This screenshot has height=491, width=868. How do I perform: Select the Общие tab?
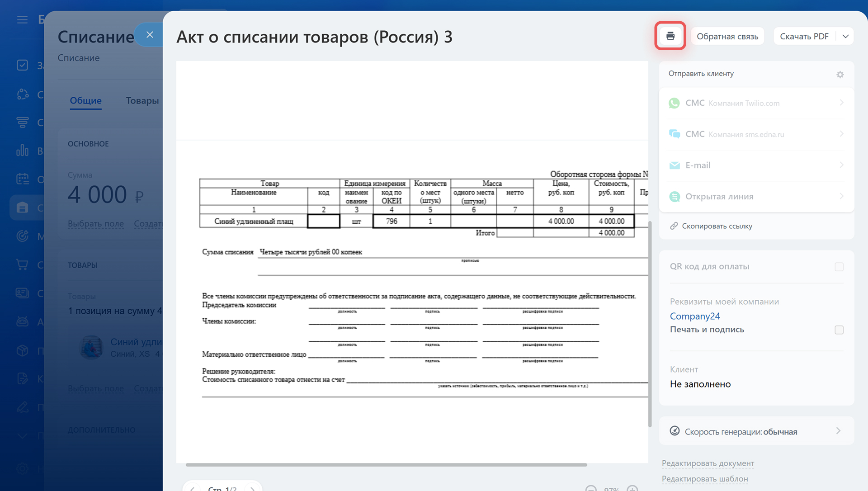pyautogui.click(x=85, y=101)
